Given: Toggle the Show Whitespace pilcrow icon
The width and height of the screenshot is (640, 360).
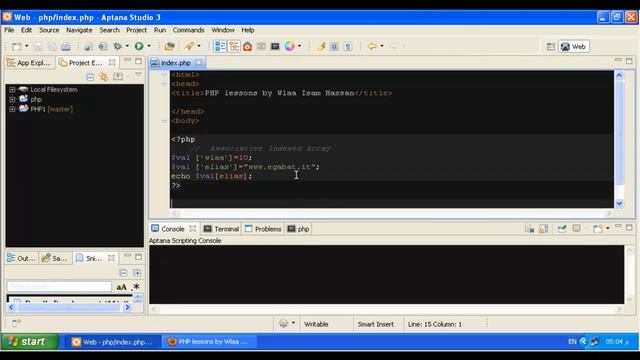Looking at the screenshot, I should click(x=348, y=46).
